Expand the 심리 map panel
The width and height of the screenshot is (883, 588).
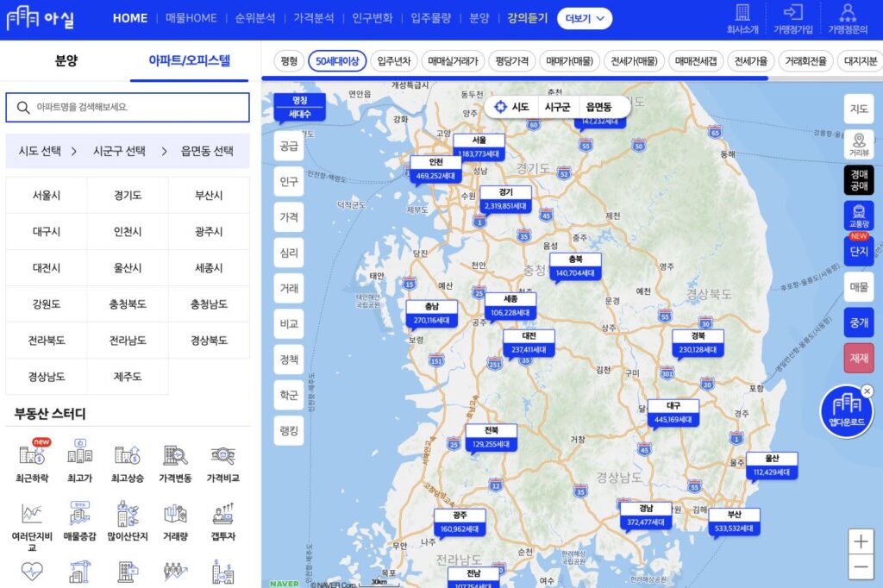289,253
